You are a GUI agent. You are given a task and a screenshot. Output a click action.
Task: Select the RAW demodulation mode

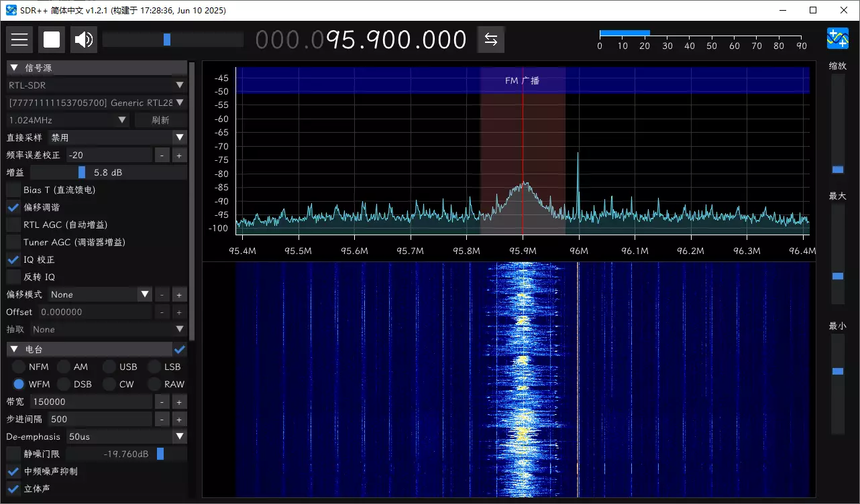tap(154, 384)
